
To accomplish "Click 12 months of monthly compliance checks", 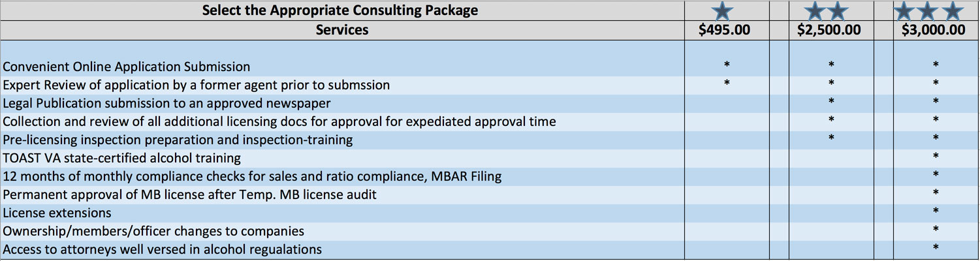I will pyautogui.click(x=252, y=176).
